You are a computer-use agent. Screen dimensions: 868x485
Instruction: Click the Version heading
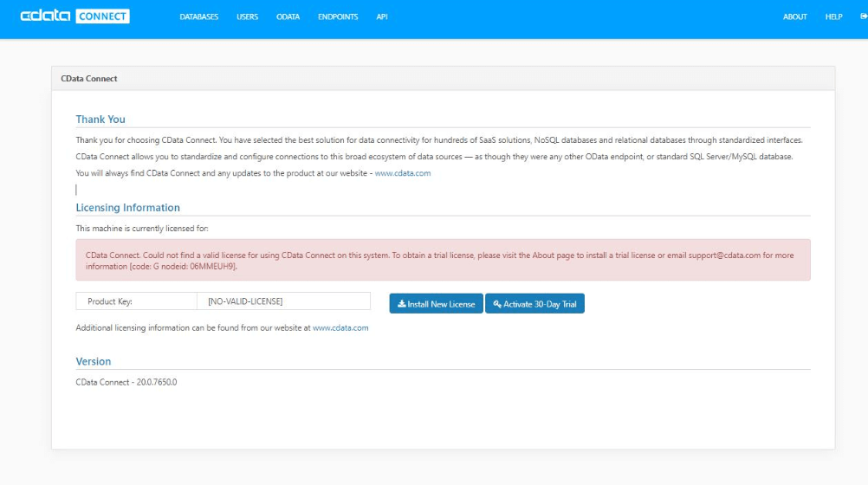pyautogui.click(x=93, y=361)
